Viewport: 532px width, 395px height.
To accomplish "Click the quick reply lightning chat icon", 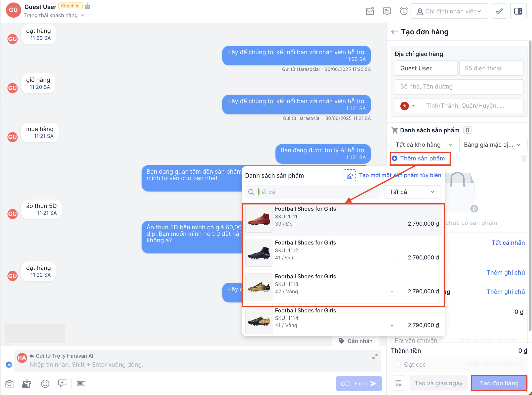I will [x=62, y=383].
